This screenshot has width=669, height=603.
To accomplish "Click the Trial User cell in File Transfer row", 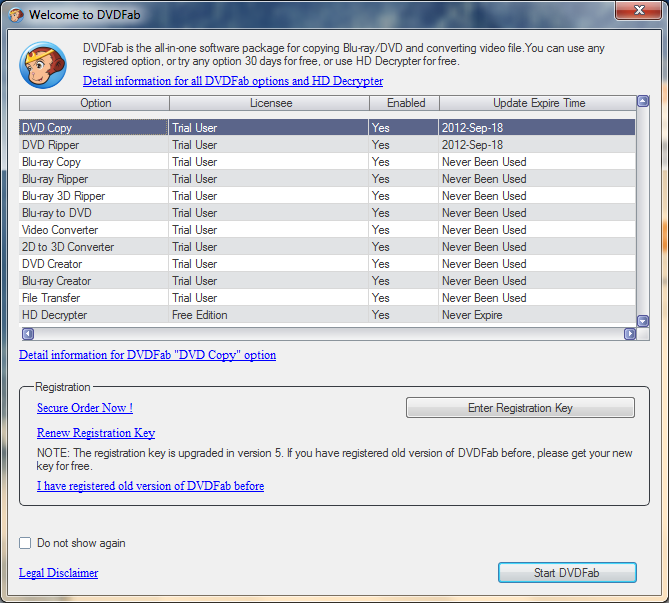I will pos(269,298).
